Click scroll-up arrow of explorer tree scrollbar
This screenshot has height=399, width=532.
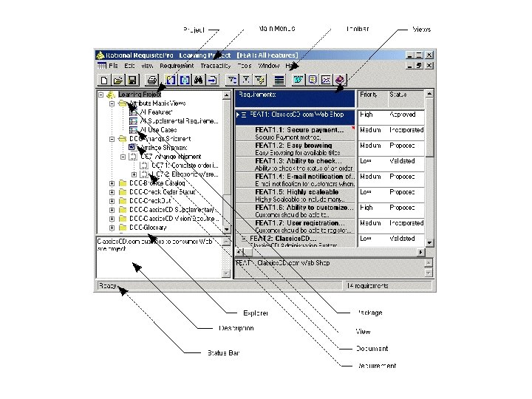tap(227, 95)
